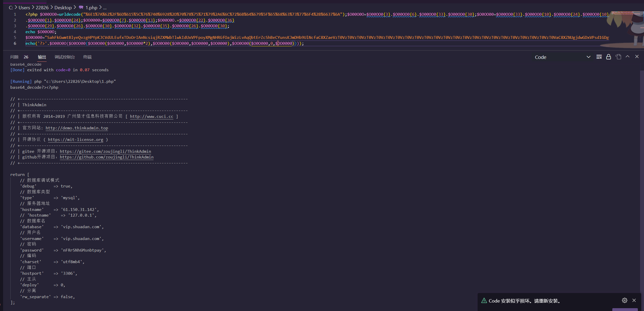Screen dimensions: 644x311
Task: Click the warning triangle in the notification
Action: 484,301
